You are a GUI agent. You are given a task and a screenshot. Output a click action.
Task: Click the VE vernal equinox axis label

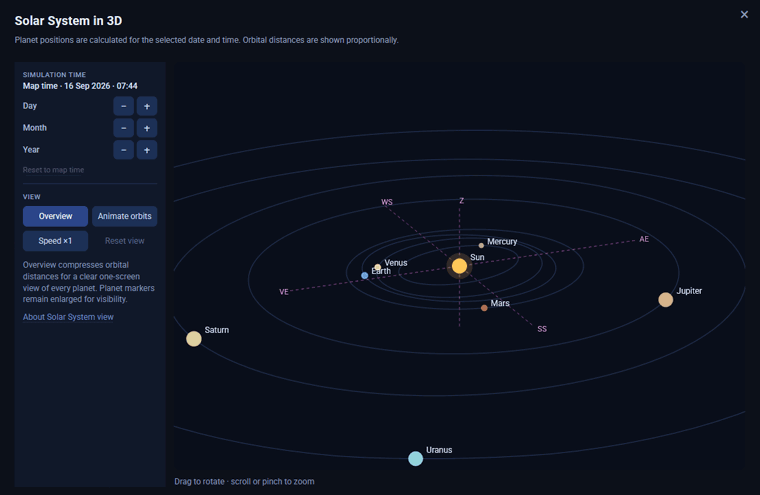284,292
